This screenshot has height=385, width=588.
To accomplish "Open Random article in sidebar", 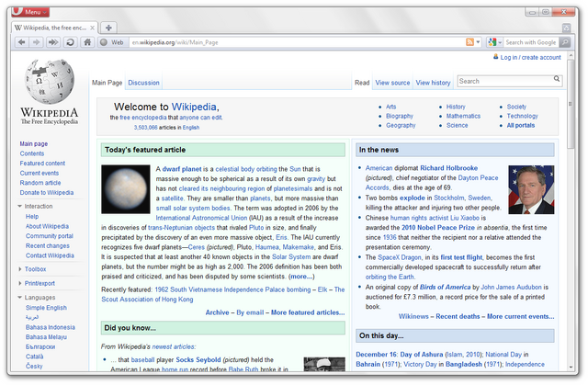I will [x=40, y=183].
